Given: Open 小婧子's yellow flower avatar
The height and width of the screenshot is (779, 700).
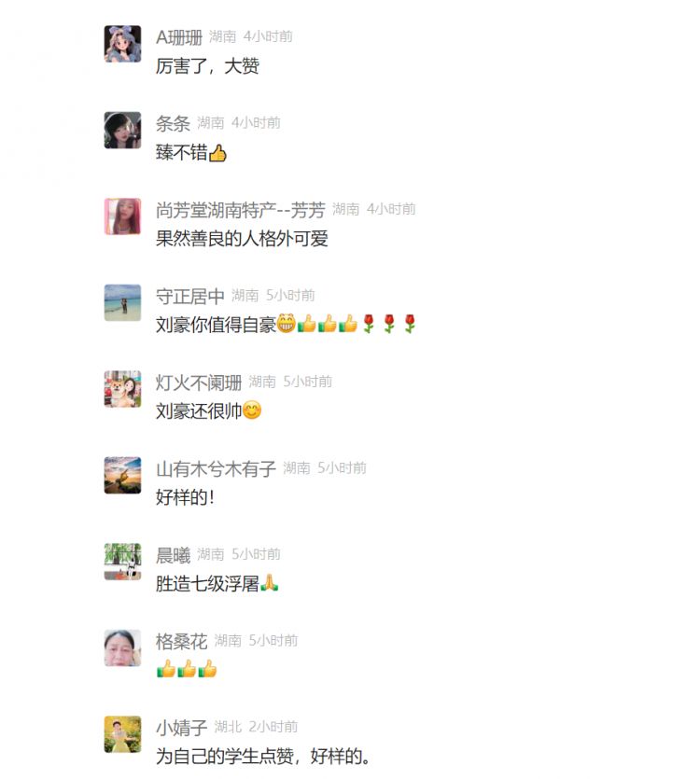Looking at the screenshot, I should point(122,734).
